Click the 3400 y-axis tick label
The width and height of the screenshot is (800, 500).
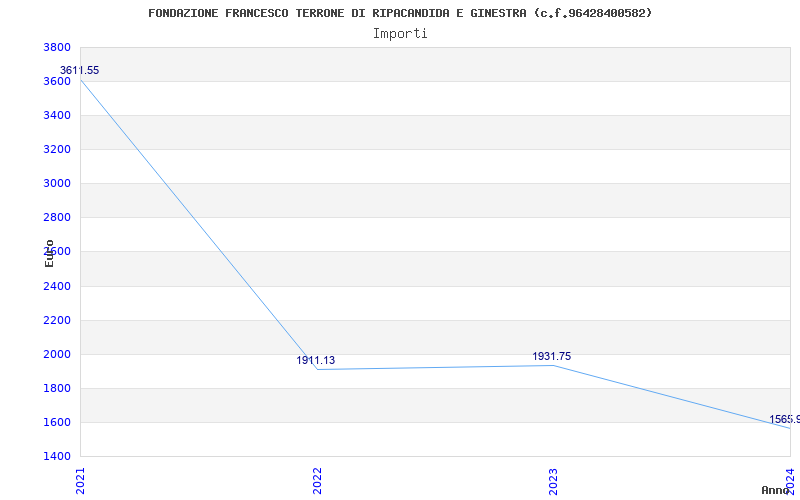point(57,116)
